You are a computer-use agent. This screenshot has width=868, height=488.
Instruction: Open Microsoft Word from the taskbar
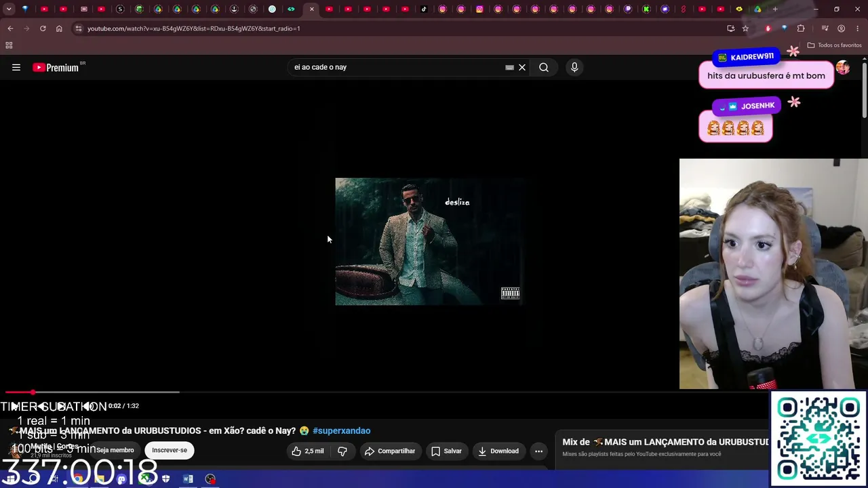coord(188,479)
